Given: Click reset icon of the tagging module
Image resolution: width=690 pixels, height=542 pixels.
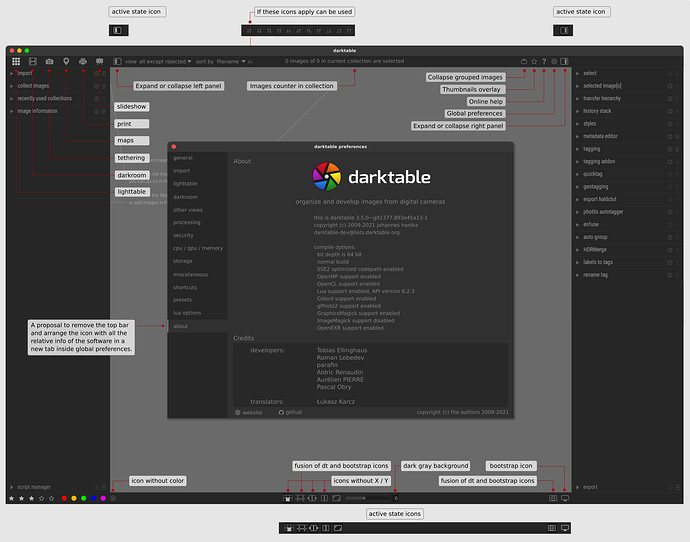Looking at the screenshot, I should pos(670,149).
